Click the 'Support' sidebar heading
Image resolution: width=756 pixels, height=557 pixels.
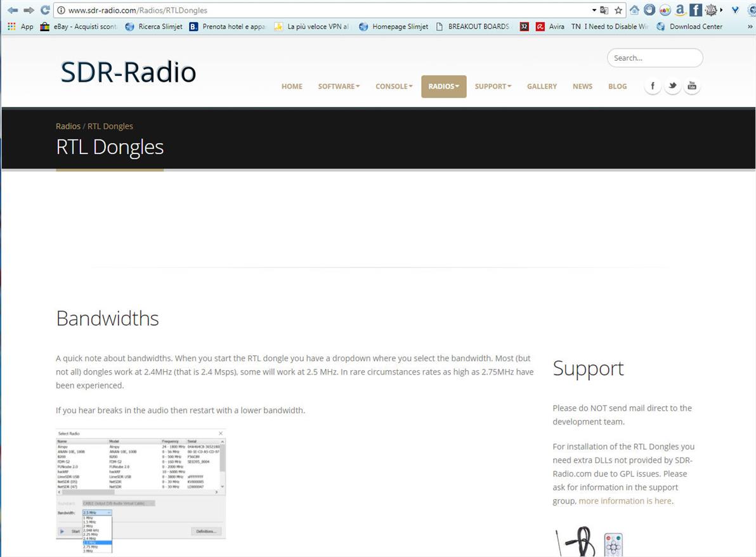point(588,369)
